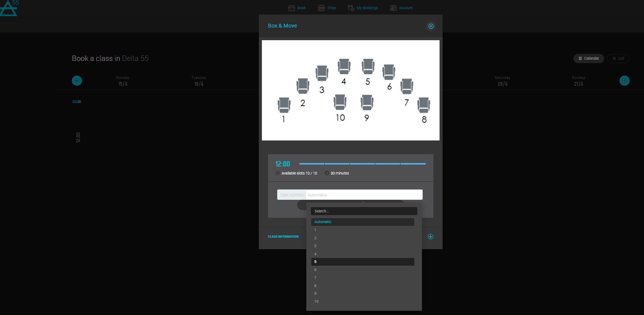Choose seat 10 from the dropdown list
Screen dimensions: 644x315
click(x=362, y=302)
